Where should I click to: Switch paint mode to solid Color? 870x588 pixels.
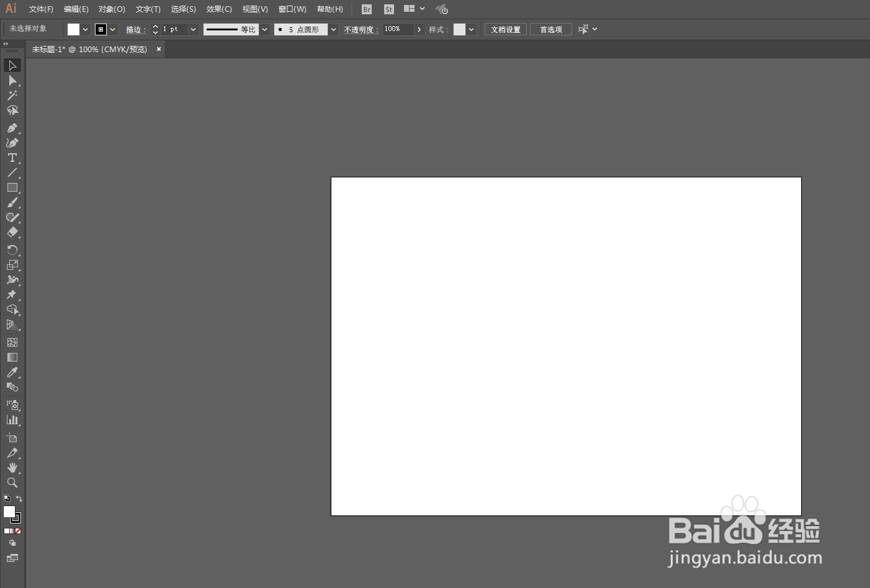tap(7, 531)
